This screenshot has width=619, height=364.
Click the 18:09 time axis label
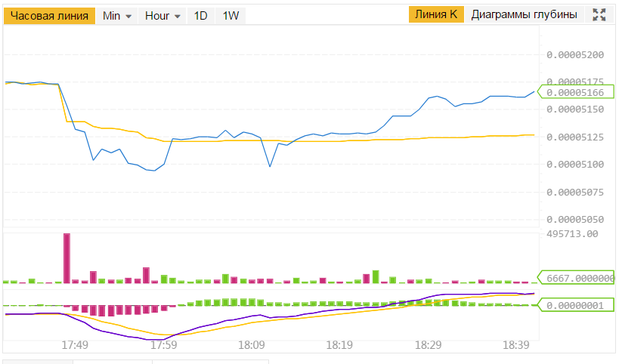[252, 344]
